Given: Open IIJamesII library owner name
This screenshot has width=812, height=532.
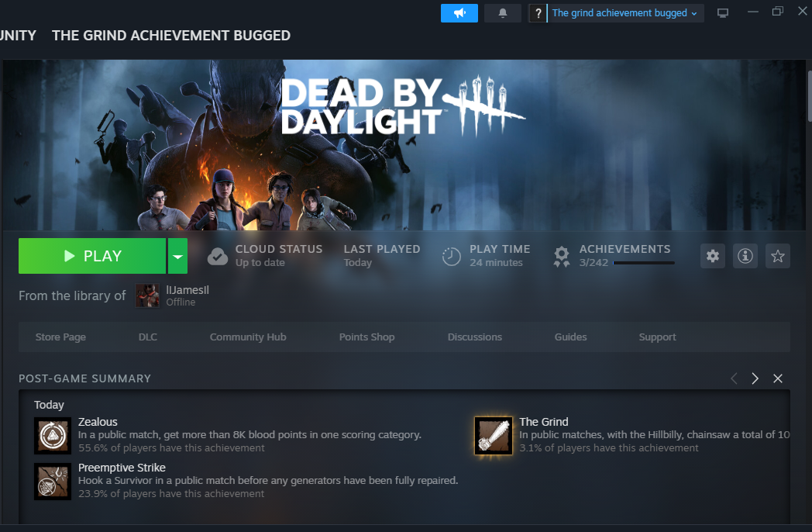Looking at the screenshot, I should (x=188, y=290).
